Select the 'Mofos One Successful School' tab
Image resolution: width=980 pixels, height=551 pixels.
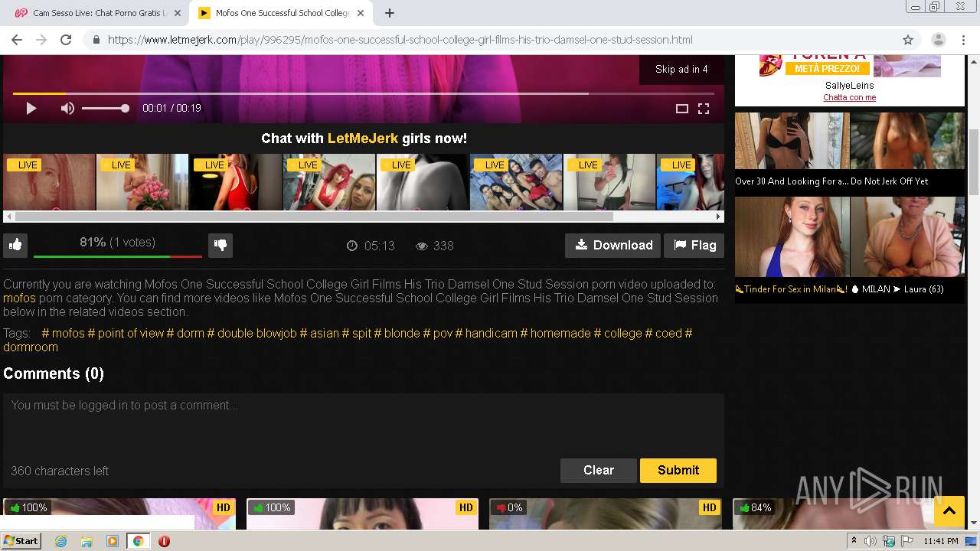(280, 13)
